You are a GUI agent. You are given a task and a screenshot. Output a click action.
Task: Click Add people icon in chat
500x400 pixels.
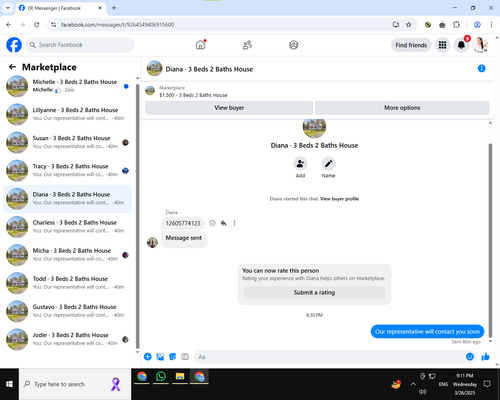pyautogui.click(x=300, y=164)
